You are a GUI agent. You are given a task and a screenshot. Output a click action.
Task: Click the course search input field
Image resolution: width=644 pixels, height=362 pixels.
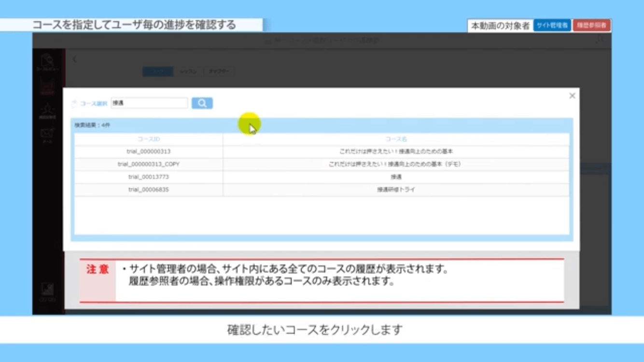click(149, 103)
